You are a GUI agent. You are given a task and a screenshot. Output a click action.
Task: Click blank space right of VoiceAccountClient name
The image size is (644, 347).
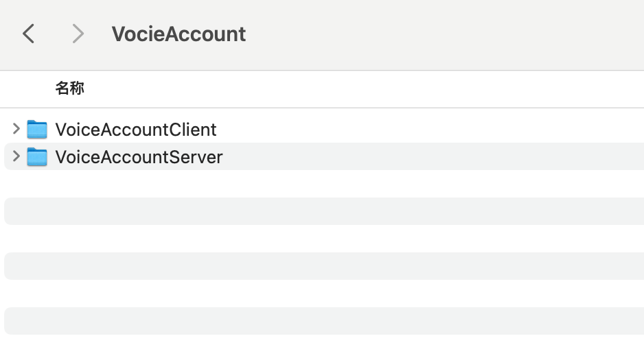[426, 130]
